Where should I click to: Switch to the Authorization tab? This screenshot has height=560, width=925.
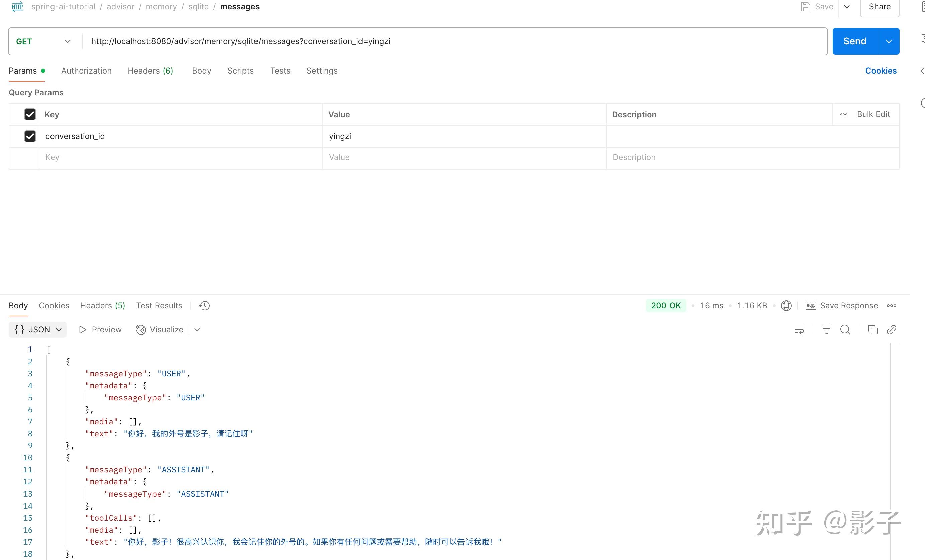click(x=86, y=71)
